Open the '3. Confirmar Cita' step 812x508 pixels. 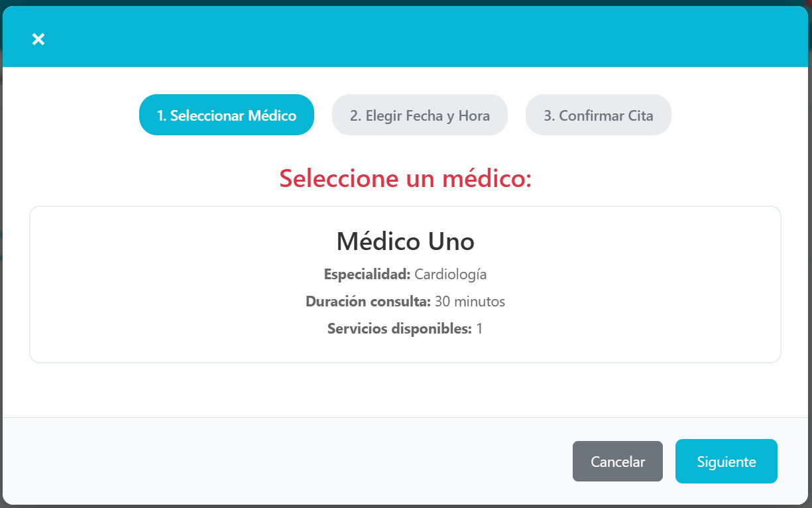coord(598,115)
